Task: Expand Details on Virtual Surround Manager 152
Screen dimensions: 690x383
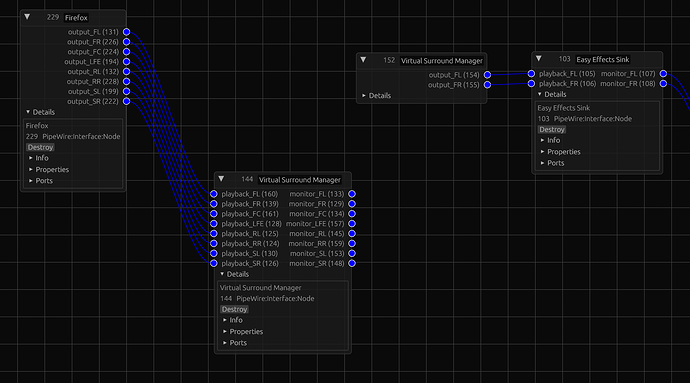Action: pos(376,96)
